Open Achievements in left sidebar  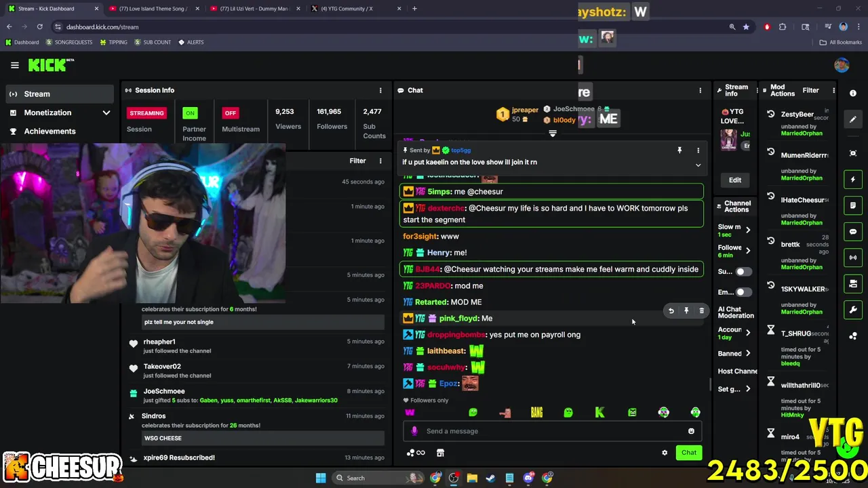coord(60,131)
